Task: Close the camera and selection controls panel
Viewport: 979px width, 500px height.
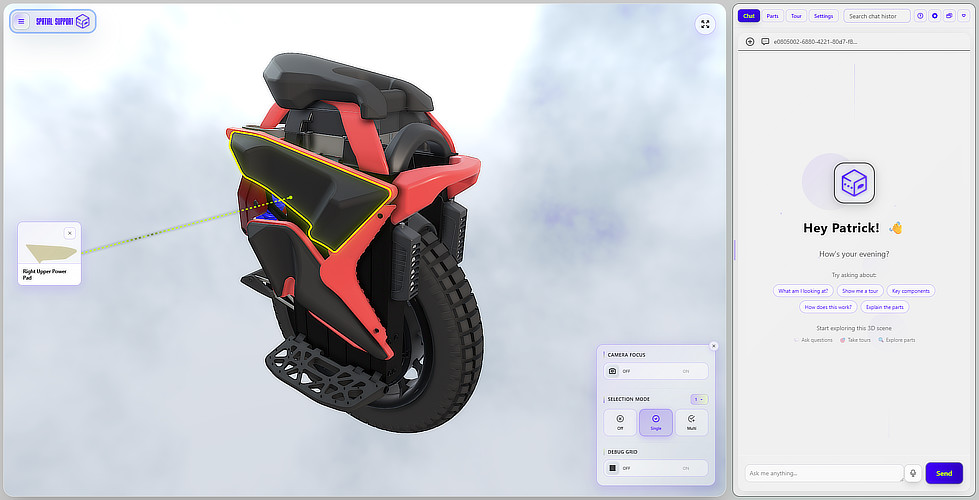Action: coord(713,345)
